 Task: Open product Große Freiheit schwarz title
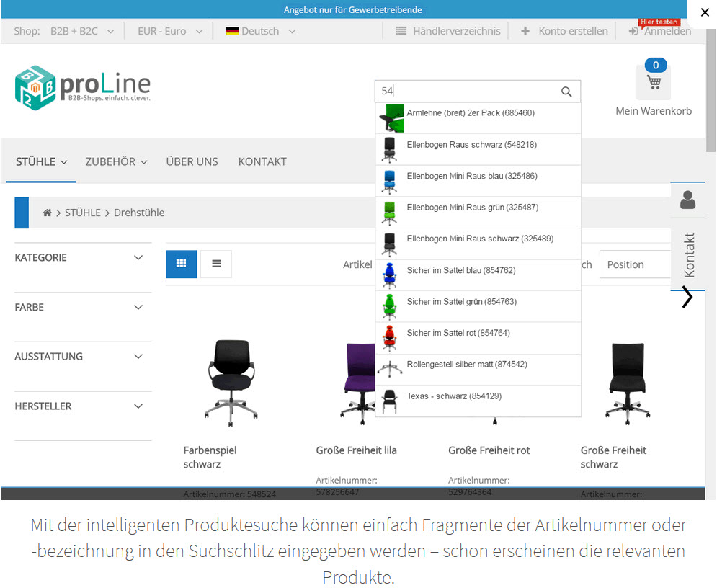point(613,458)
